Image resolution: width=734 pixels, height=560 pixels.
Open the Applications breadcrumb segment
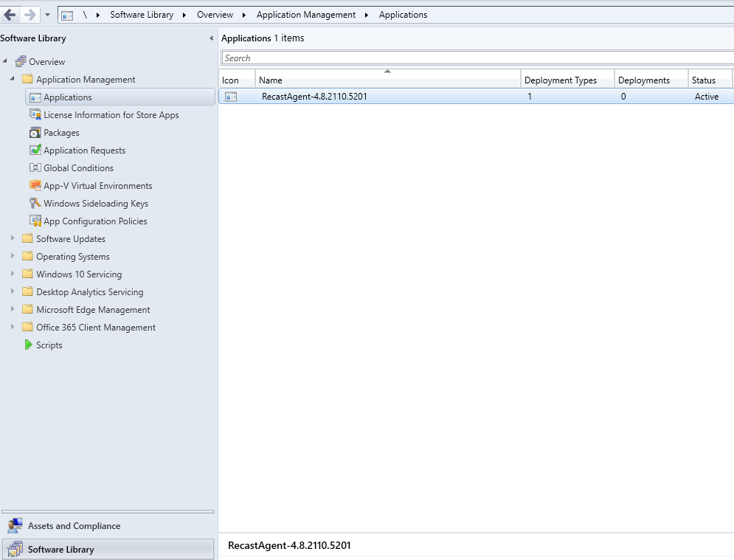(403, 15)
